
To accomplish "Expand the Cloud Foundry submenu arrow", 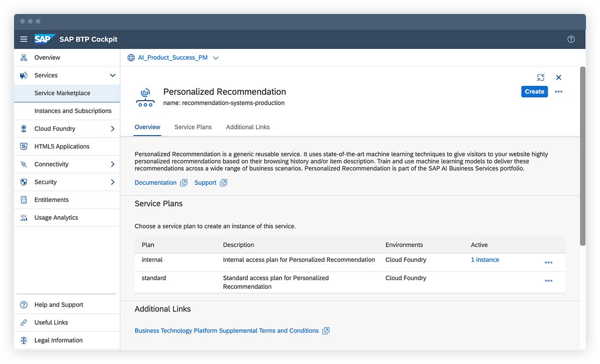I will (x=112, y=129).
